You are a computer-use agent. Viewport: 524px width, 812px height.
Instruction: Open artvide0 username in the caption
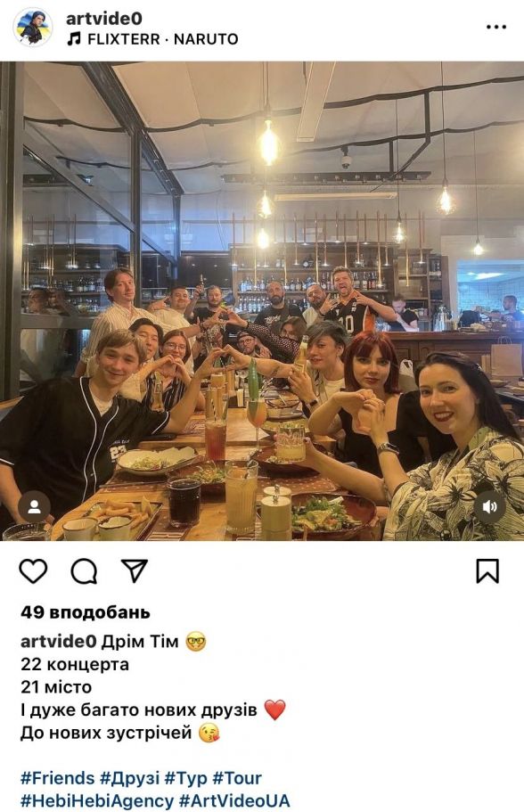pyautogui.click(x=59, y=641)
